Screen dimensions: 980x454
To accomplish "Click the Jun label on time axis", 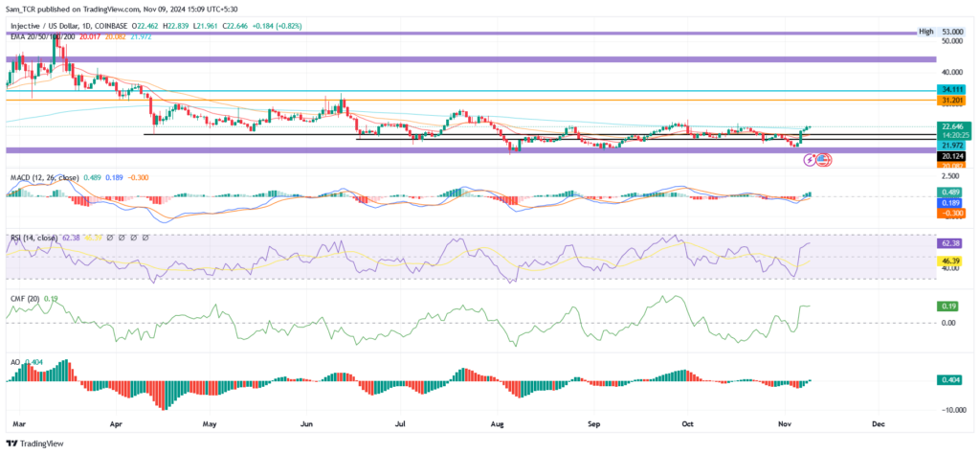I will [x=306, y=423].
